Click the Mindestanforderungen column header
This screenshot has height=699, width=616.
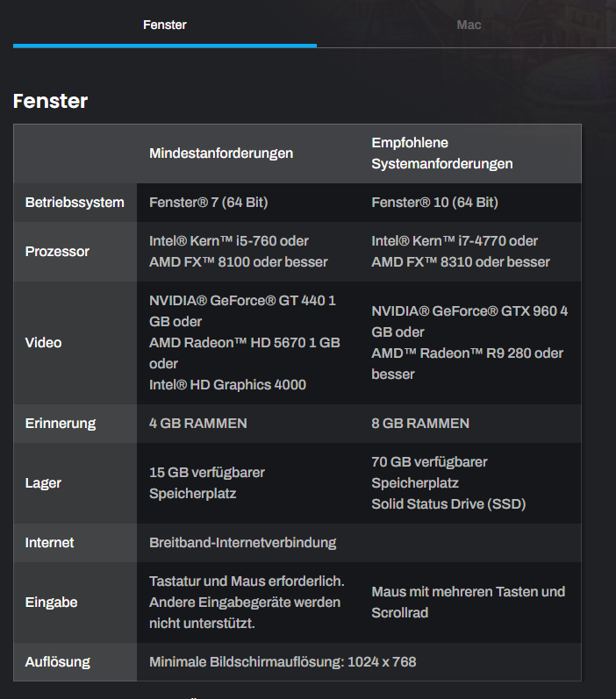tap(221, 153)
